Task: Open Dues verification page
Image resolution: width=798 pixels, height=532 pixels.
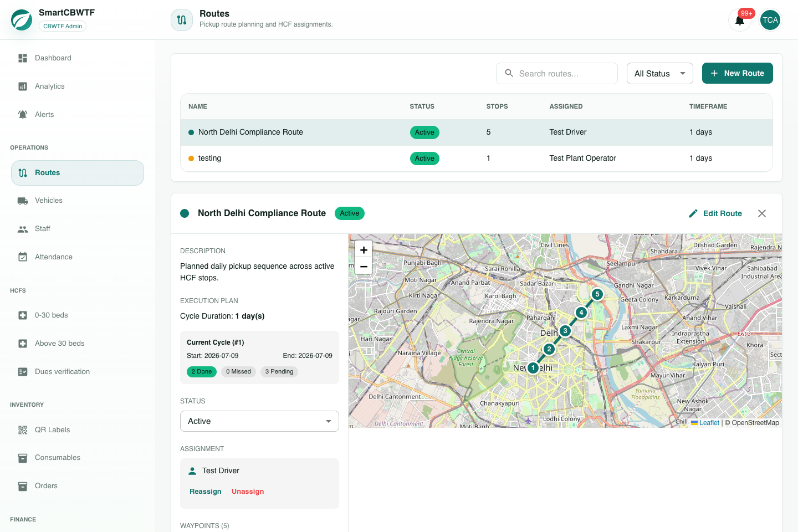Action: click(x=78, y=372)
